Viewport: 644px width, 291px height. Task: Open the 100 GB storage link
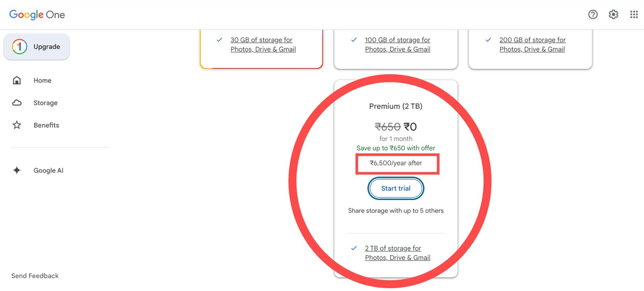(397, 45)
